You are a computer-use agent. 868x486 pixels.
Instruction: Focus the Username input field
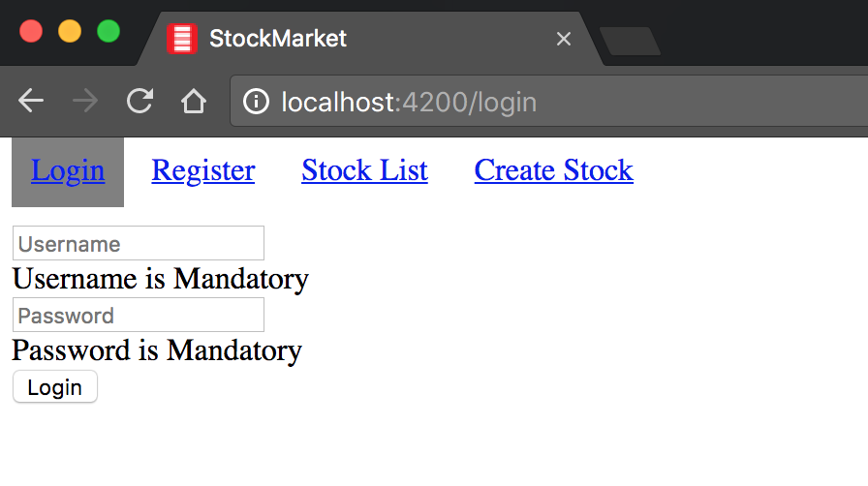pyautogui.click(x=138, y=243)
